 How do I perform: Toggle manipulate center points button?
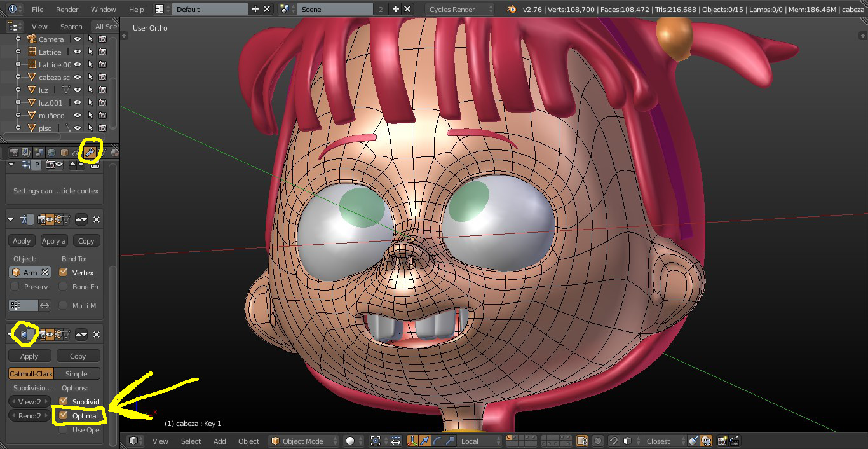coord(396,441)
